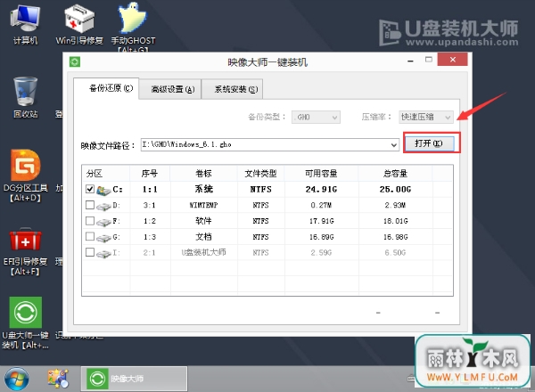Sort by 文件类型 column header
535x392 pixels.
tap(261, 173)
